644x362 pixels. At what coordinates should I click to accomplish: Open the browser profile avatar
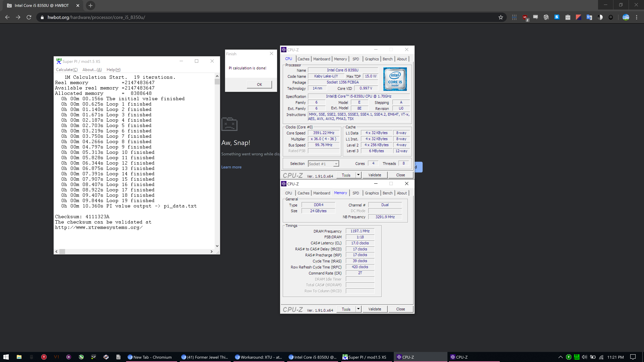click(x=626, y=17)
